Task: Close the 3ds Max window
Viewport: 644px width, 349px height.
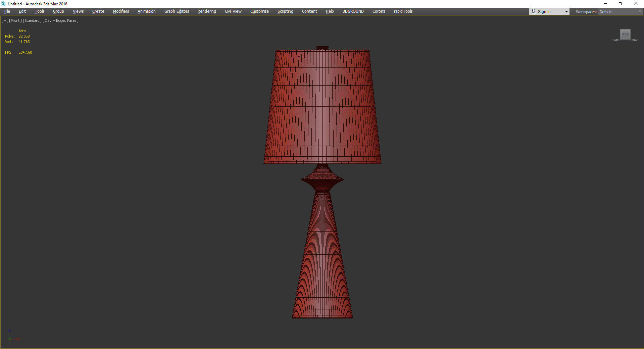Action: 636,4
